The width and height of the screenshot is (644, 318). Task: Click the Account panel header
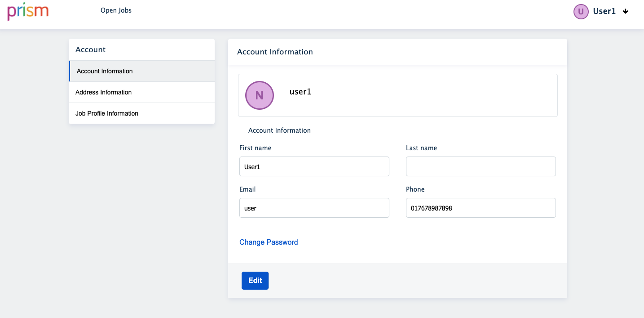[90, 49]
